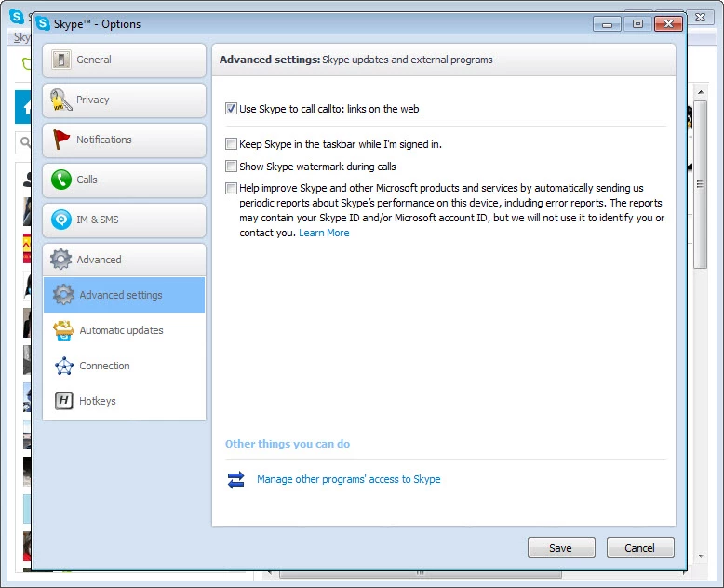
Task: Click the blue arrows manage access icon
Action: click(236, 480)
